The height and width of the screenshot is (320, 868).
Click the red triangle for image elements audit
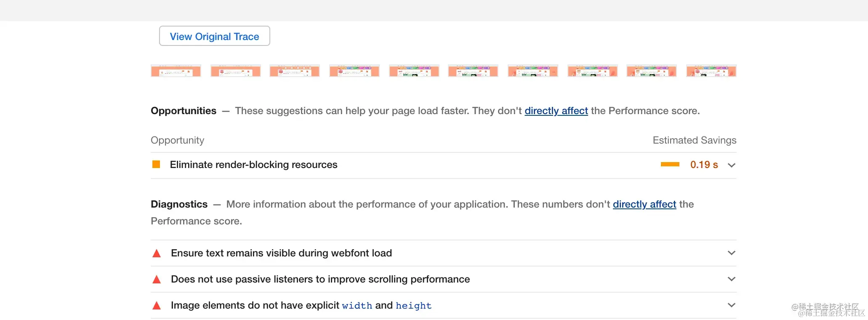[x=157, y=305]
